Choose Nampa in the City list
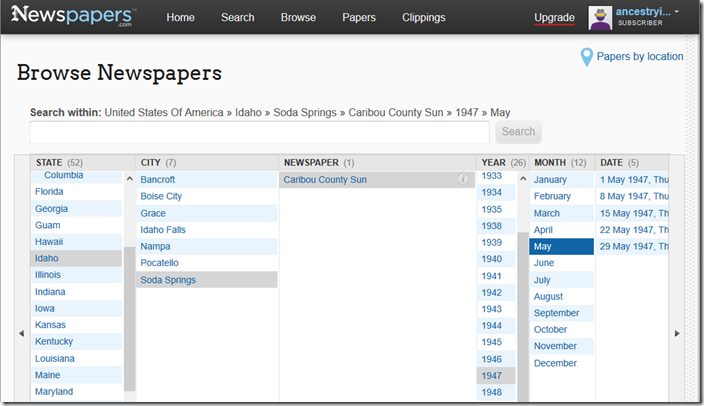Viewport: 704px width, 406px height. 207,247
